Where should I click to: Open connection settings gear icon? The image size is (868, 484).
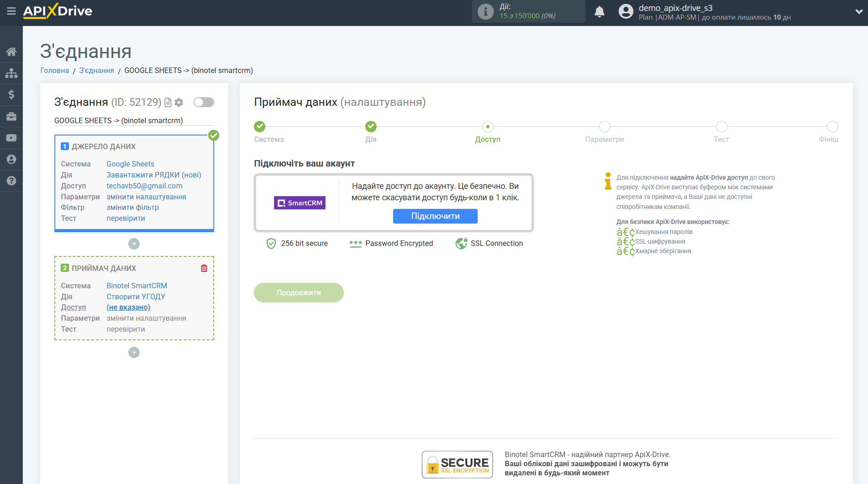point(179,102)
